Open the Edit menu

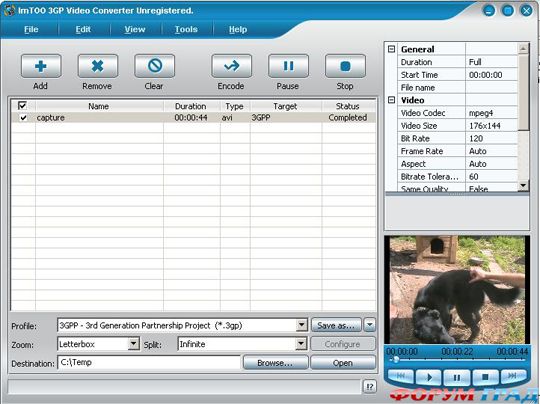(83, 30)
